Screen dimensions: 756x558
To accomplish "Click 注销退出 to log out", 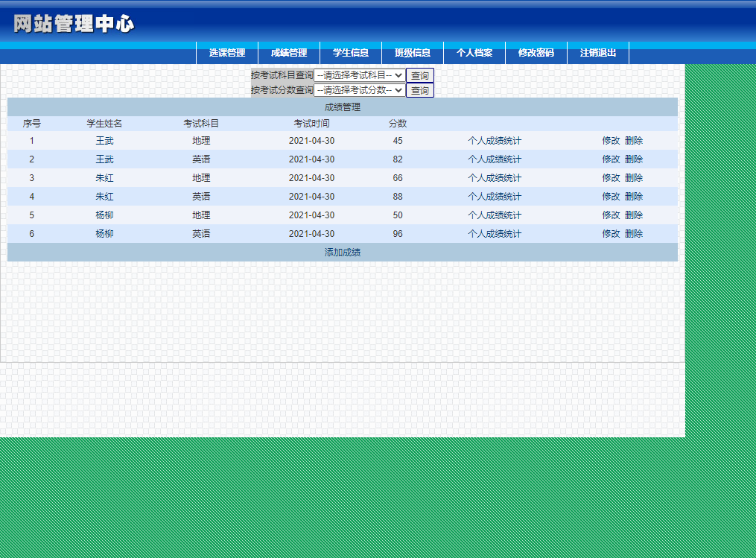I will coord(598,53).
